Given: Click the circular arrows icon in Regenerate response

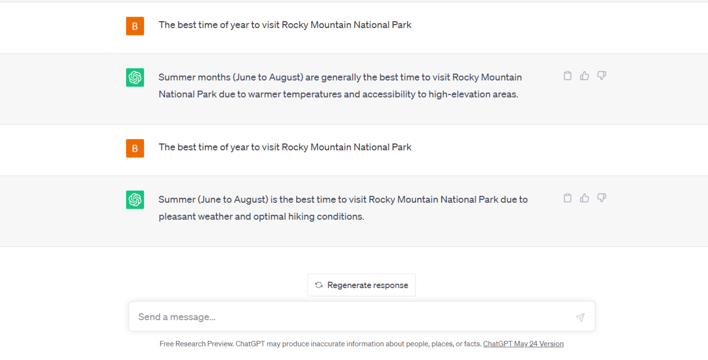Looking at the screenshot, I should pyautogui.click(x=319, y=285).
